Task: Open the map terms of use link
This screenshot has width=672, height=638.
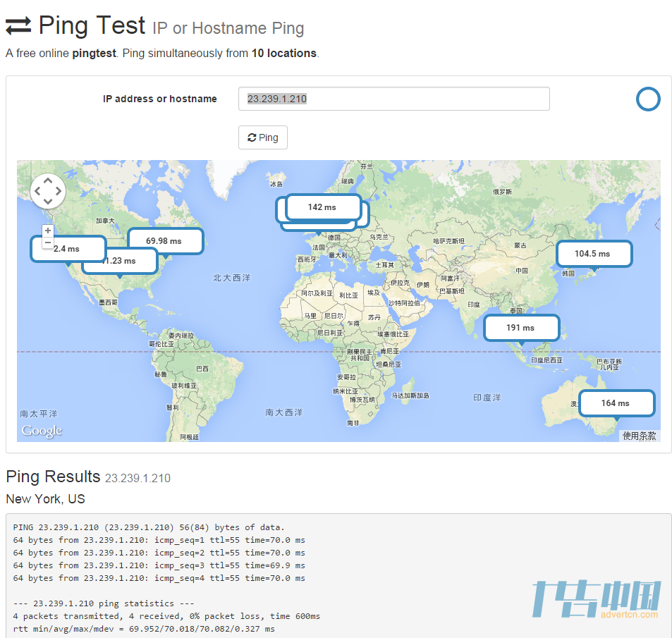Action: tap(639, 436)
